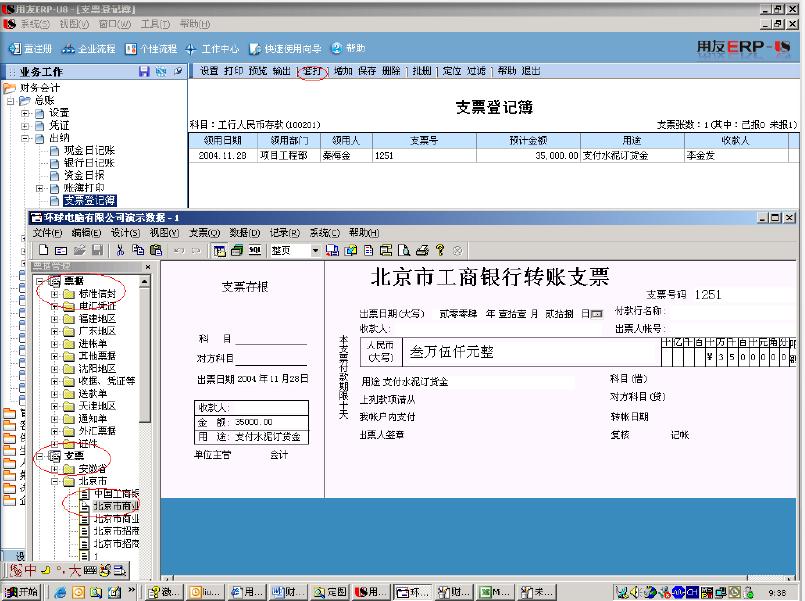Image resolution: width=805 pixels, height=601 pixels.
Task: Click the 科目 input line on the check stub
Action: [x=271, y=339]
